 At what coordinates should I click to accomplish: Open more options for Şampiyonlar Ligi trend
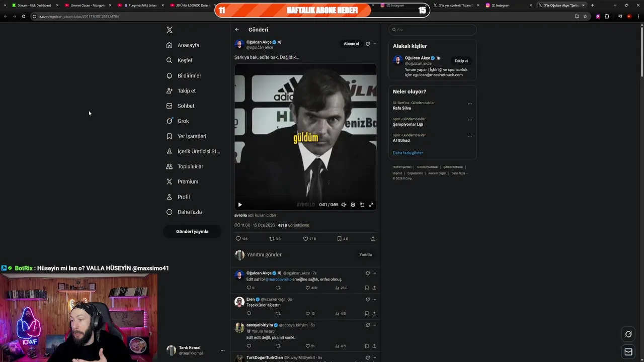[470, 120]
